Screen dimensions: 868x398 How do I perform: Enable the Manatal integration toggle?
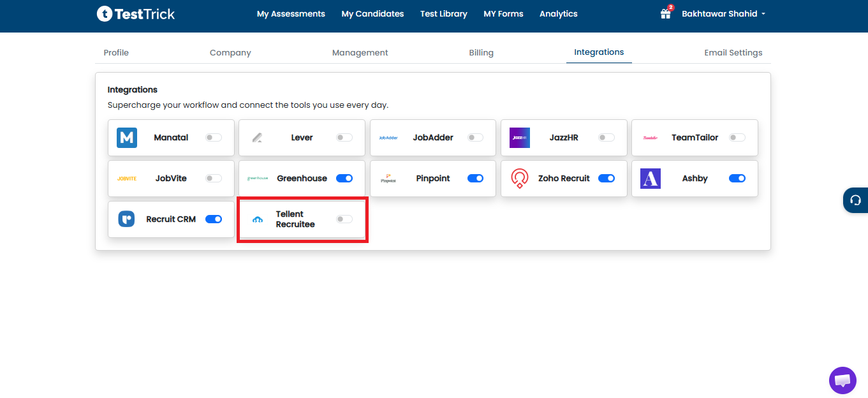coord(214,138)
